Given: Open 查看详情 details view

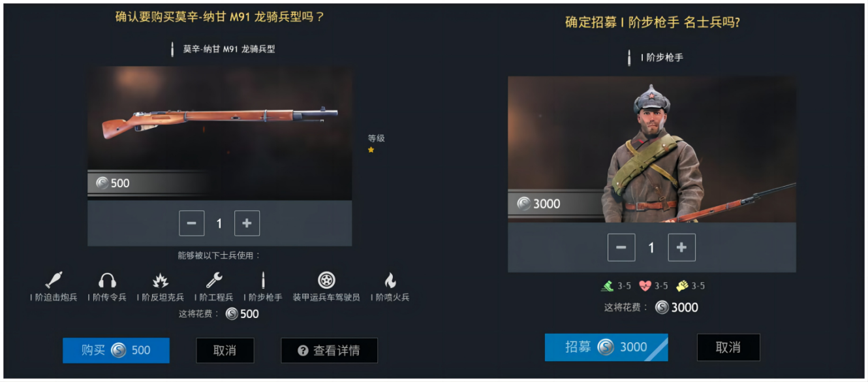Looking at the screenshot, I should click(x=329, y=351).
